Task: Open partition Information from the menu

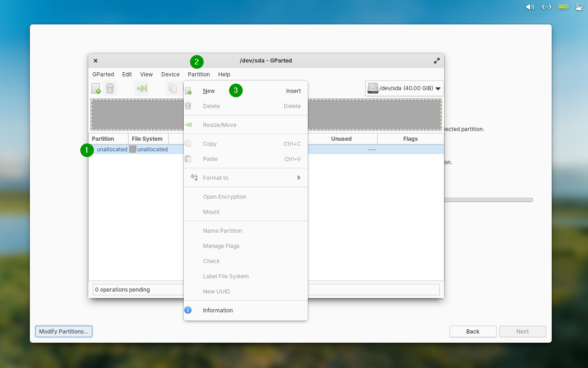Action: (x=246, y=310)
